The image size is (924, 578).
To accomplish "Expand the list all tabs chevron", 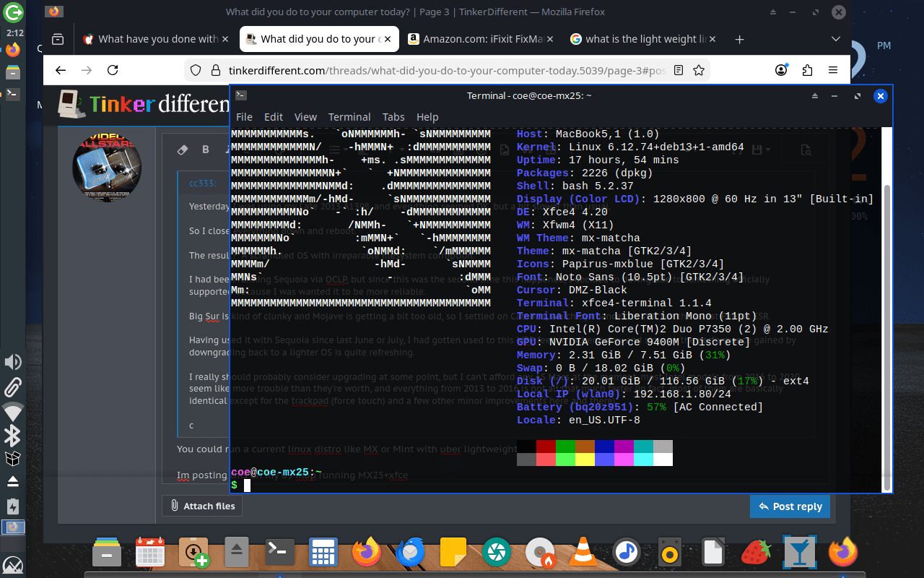I will 835,39.
